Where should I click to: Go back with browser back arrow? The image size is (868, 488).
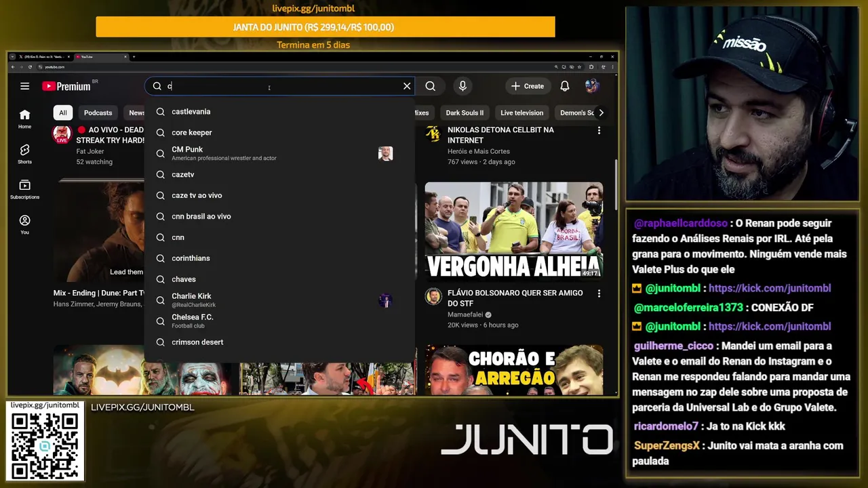pos(13,67)
